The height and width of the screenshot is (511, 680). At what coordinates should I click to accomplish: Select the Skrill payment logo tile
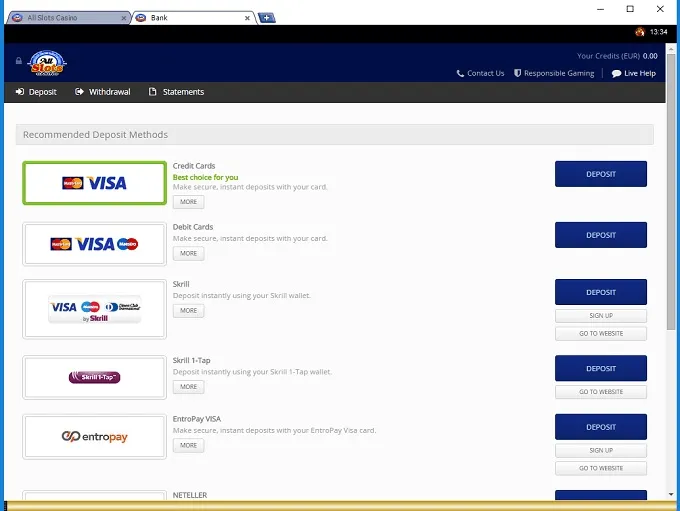coord(95,309)
